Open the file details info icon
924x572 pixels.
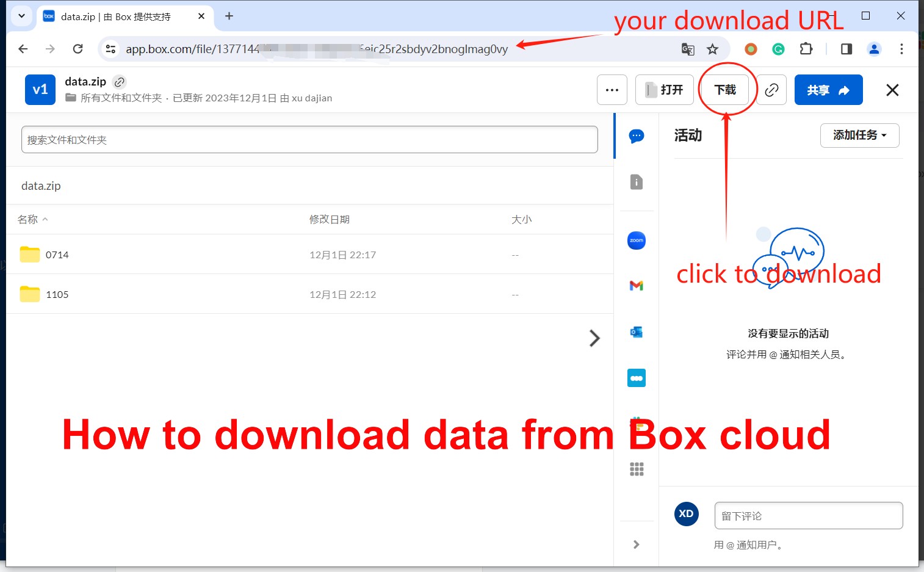[x=636, y=182]
